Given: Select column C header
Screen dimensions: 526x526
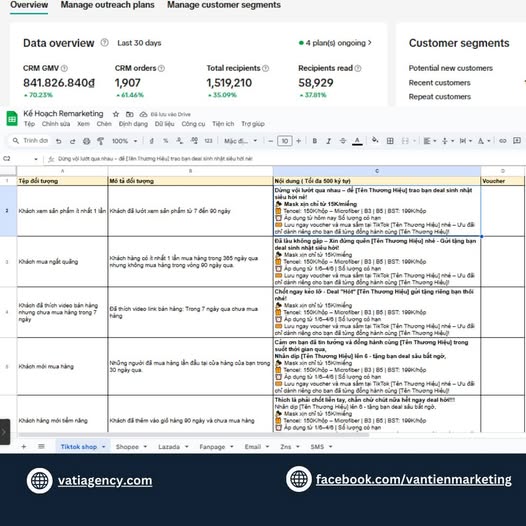Looking at the screenshot, I should tap(377, 171).
